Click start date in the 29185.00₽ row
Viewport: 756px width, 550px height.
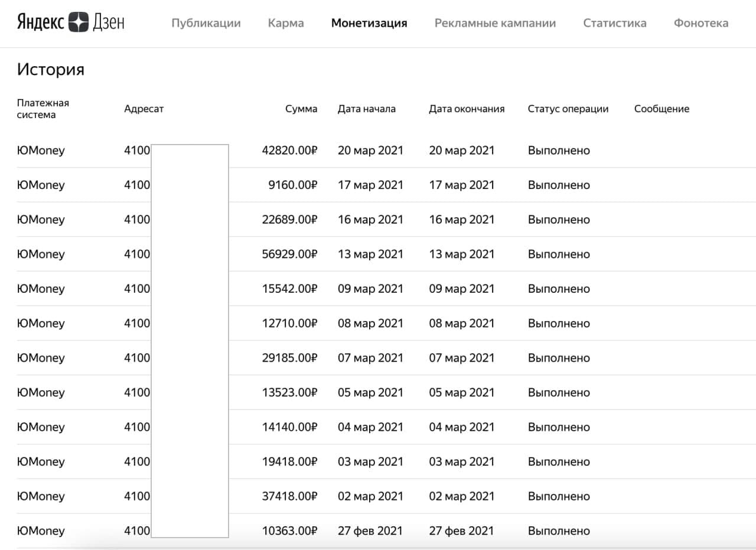point(370,358)
